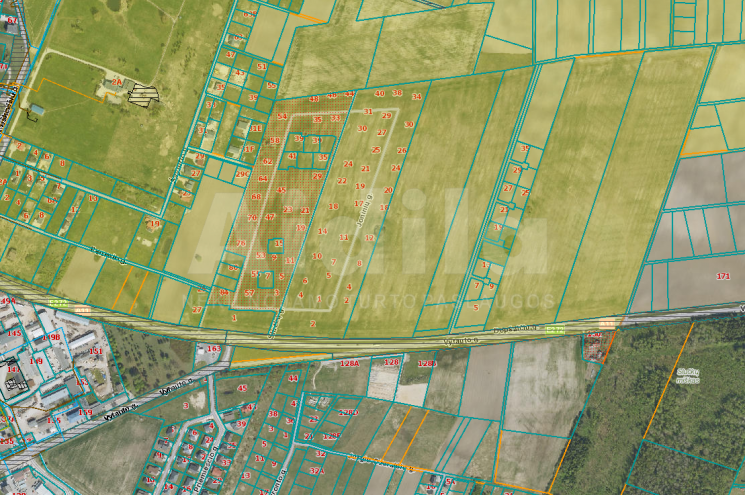This screenshot has height=495, width=745.
Task: Select plot number 70 in dotted zone
Action: coord(252,217)
